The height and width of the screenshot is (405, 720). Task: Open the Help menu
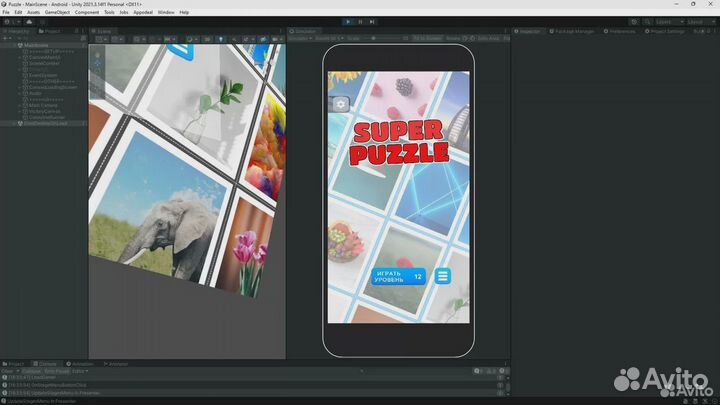184,12
